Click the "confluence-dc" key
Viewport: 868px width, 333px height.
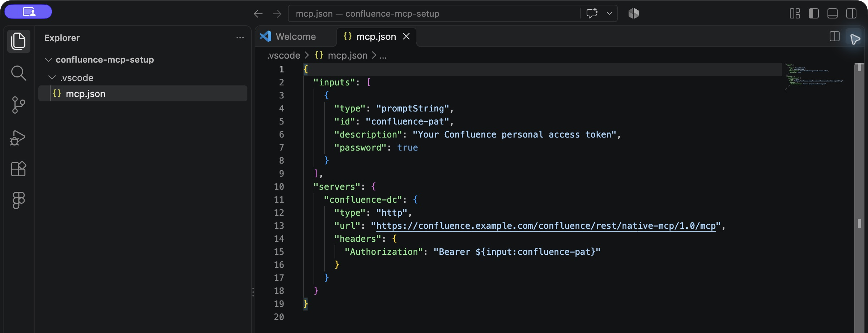coord(363,199)
